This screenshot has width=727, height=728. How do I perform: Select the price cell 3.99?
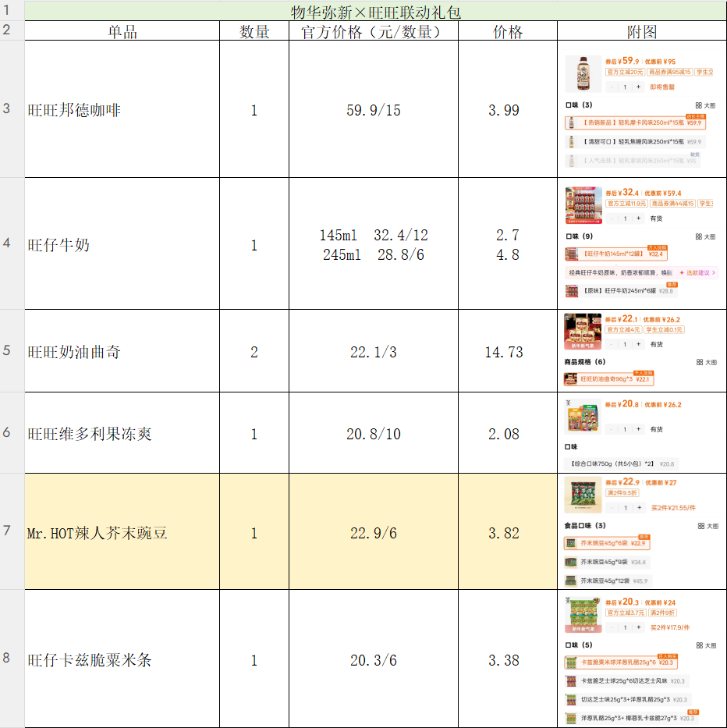pos(507,109)
